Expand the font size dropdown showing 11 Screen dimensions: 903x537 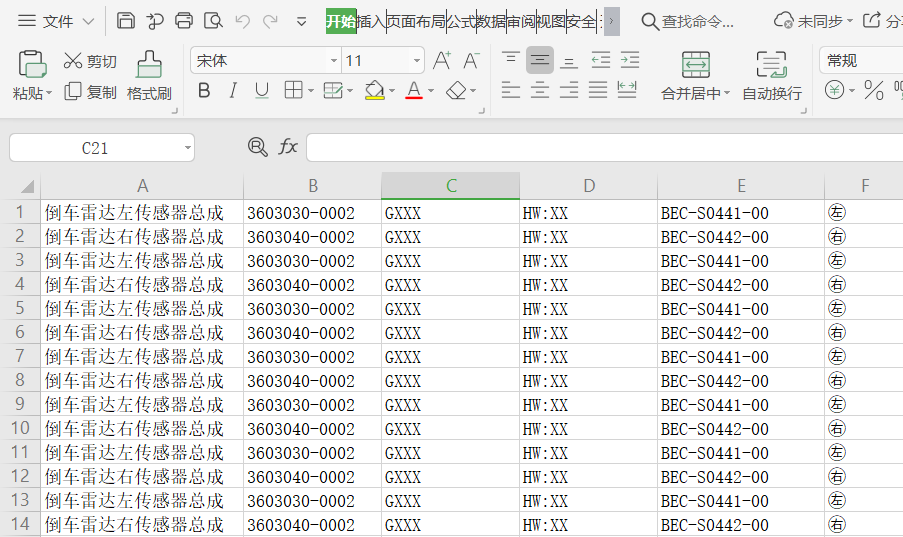coord(417,61)
